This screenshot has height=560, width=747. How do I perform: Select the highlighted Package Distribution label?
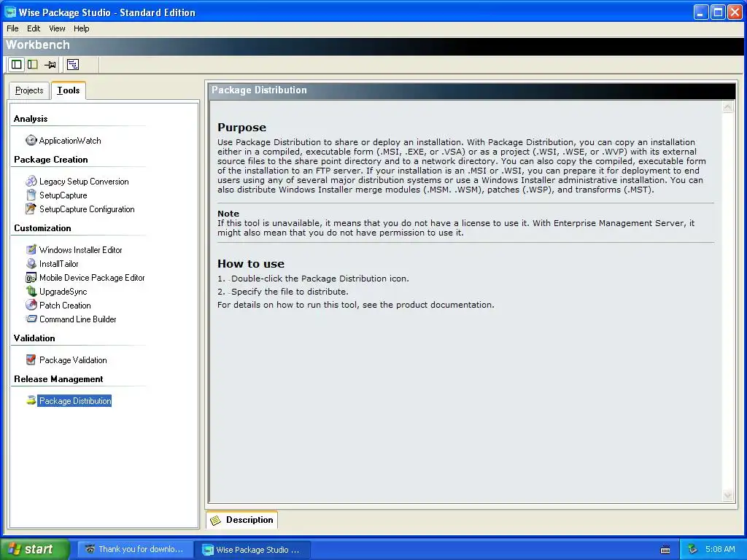75,401
